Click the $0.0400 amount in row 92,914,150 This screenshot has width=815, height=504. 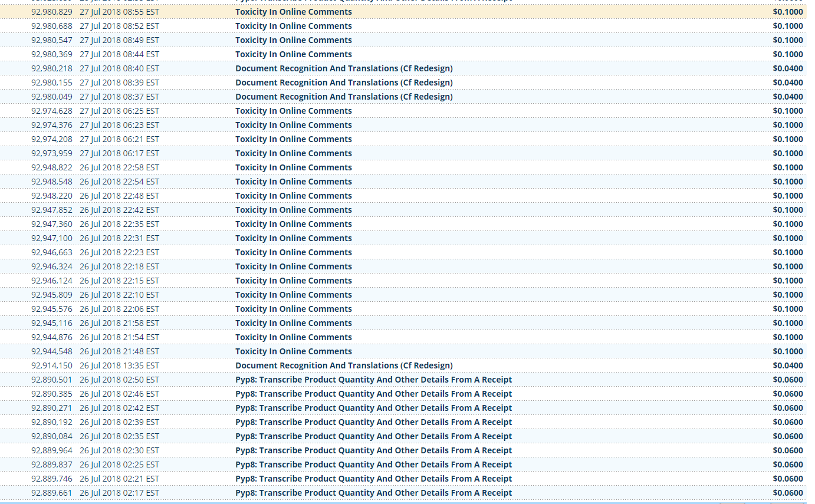point(788,365)
